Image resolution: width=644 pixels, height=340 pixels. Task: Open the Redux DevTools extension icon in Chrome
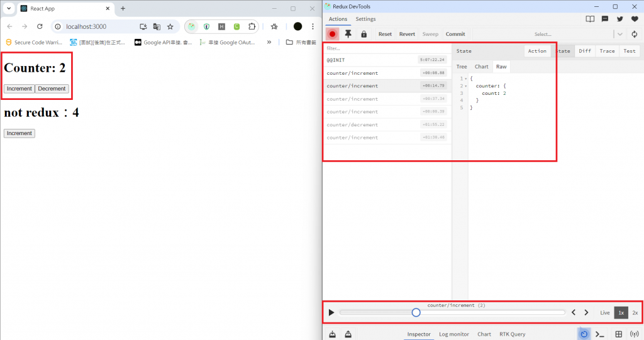click(191, 26)
